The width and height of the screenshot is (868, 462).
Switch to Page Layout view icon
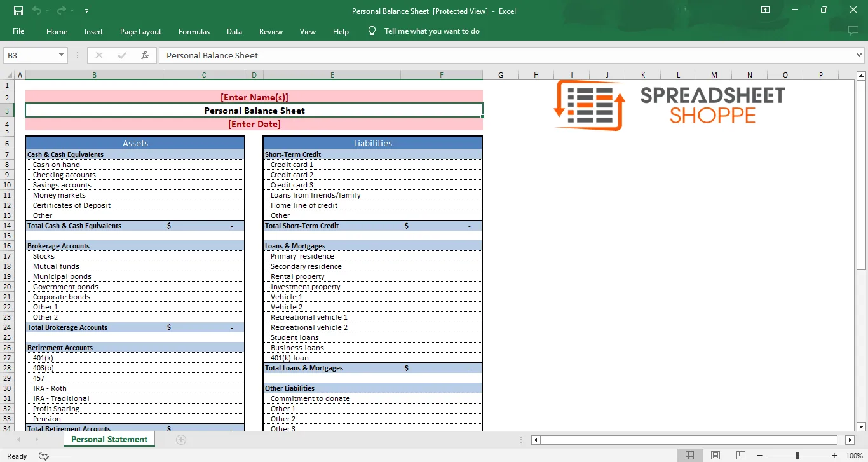coord(715,456)
